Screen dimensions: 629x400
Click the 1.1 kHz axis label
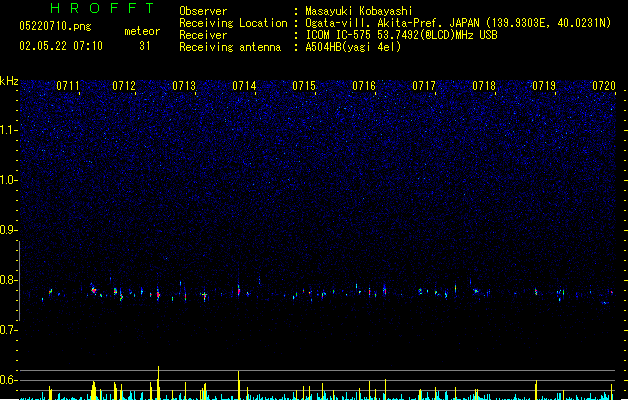point(8,130)
